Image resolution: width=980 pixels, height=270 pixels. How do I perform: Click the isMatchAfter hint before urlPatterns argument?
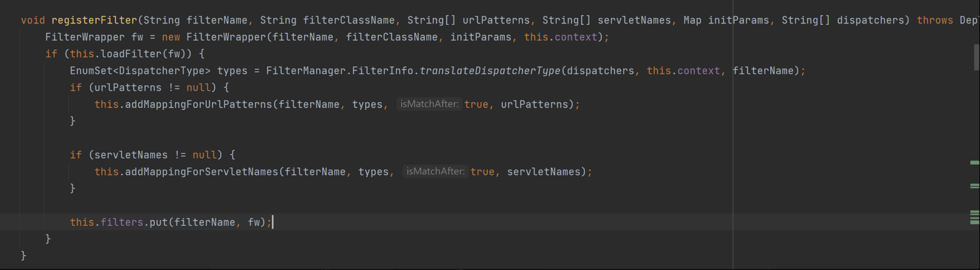(x=429, y=104)
